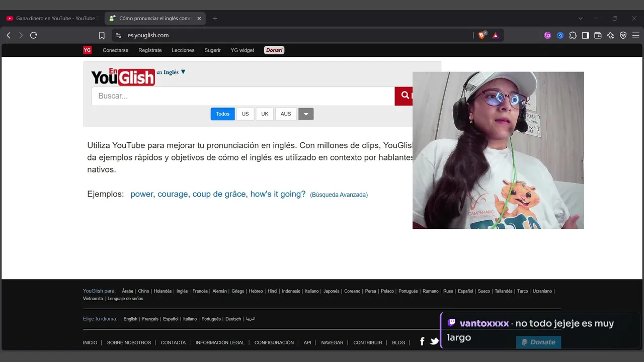This screenshot has width=644, height=362.
Task: Open the INICIO footer link
Action: 90,343
